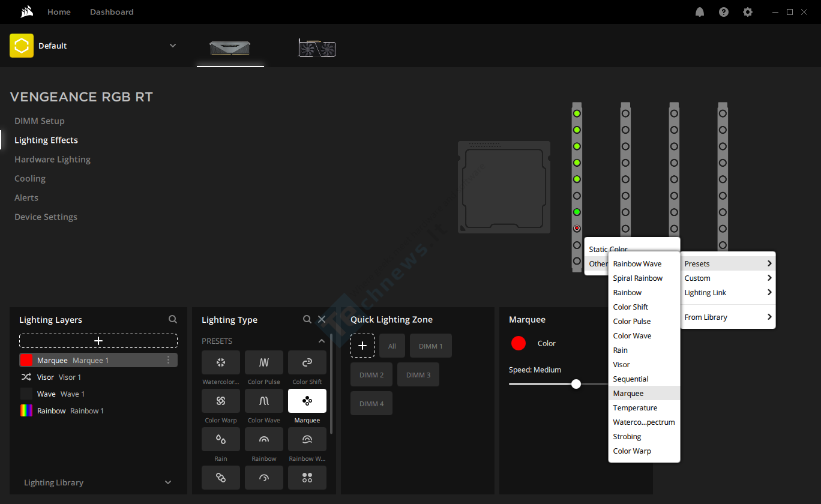The height and width of the screenshot is (504, 821).
Task: Select the Rainbow 1 lighting layer
Action: coord(98,410)
